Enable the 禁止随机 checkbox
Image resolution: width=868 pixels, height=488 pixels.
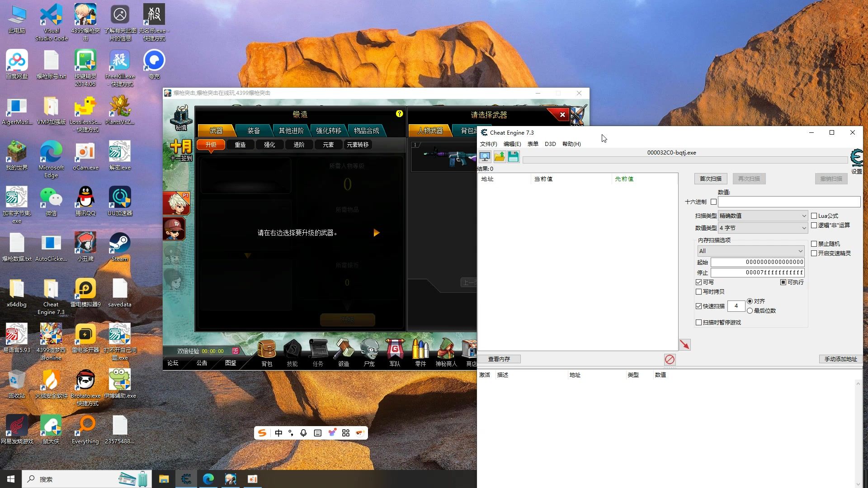click(x=814, y=244)
